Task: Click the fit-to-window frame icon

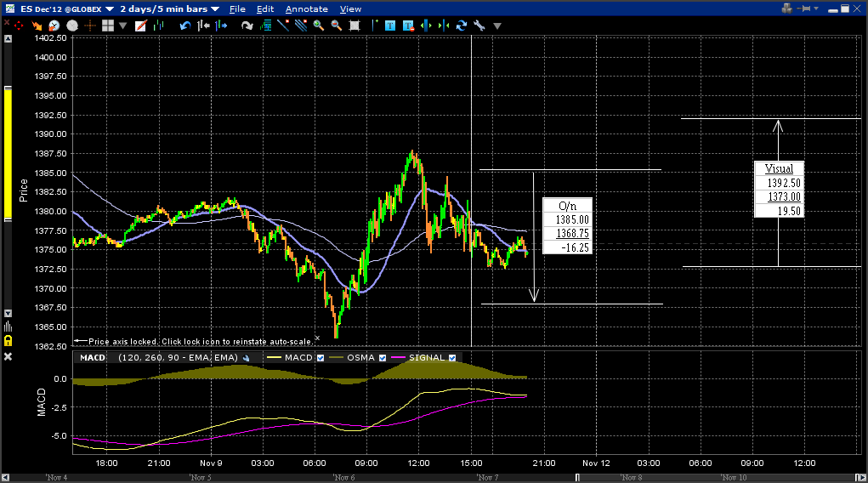Action: [355, 26]
